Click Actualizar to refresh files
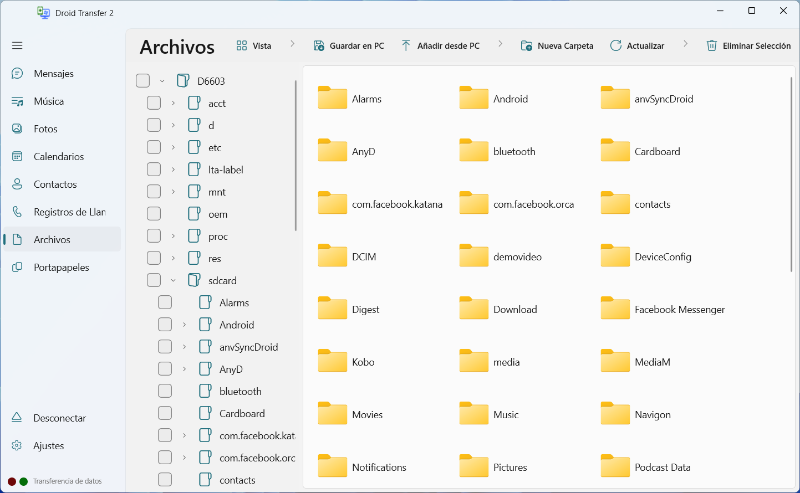The width and height of the screenshot is (800, 493). [637, 46]
